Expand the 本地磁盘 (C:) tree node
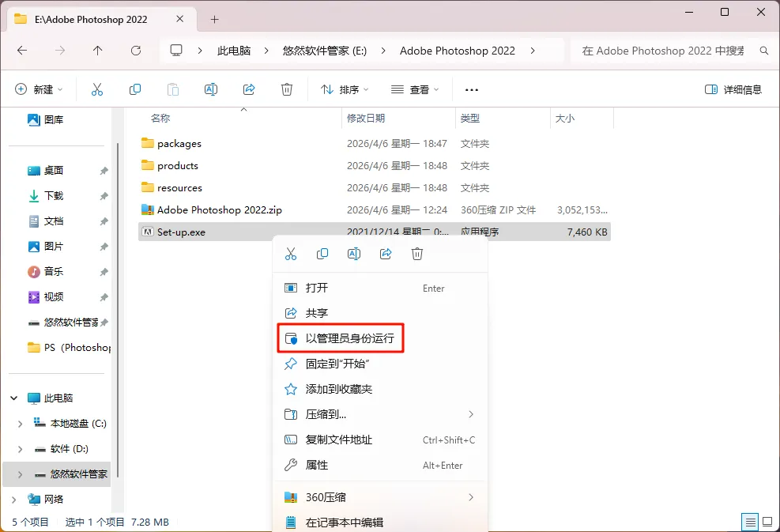780x532 pixels. tap(20, 424)
